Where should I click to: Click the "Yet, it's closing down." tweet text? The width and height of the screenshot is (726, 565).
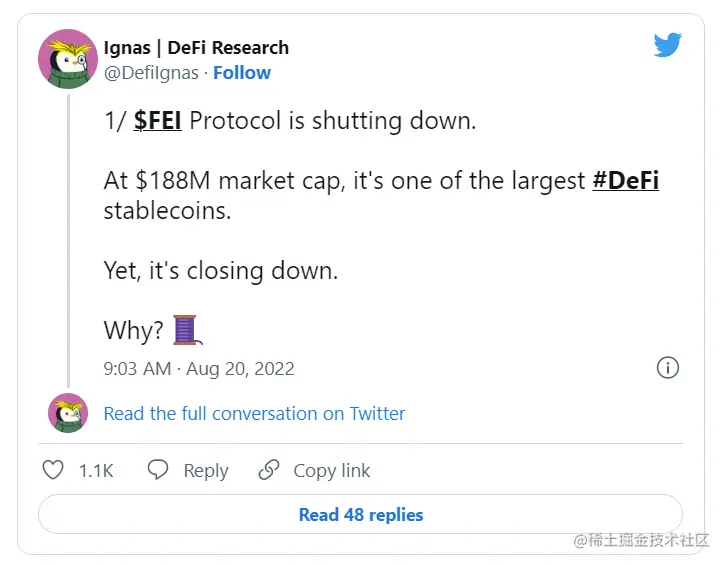tap(220, 270)
